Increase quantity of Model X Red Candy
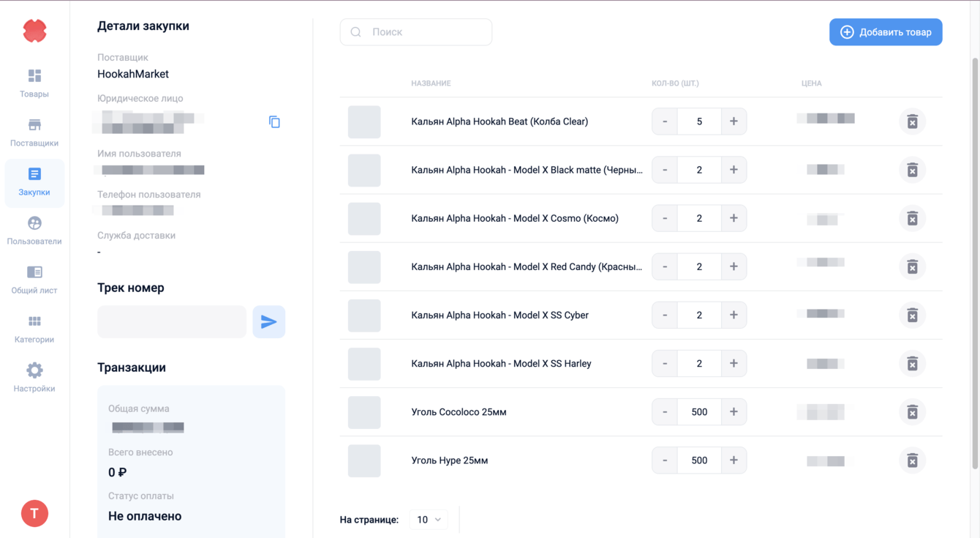Viewport: 980px width, 538px height. 734,266
